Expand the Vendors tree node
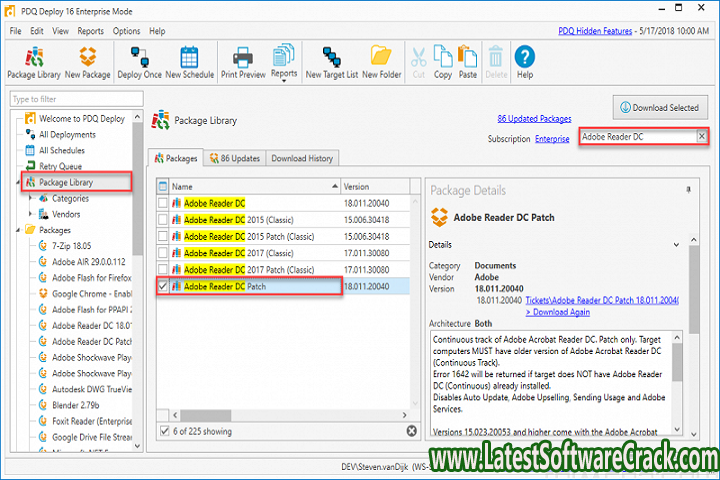The image size is (720, 480). pos(31,214)
